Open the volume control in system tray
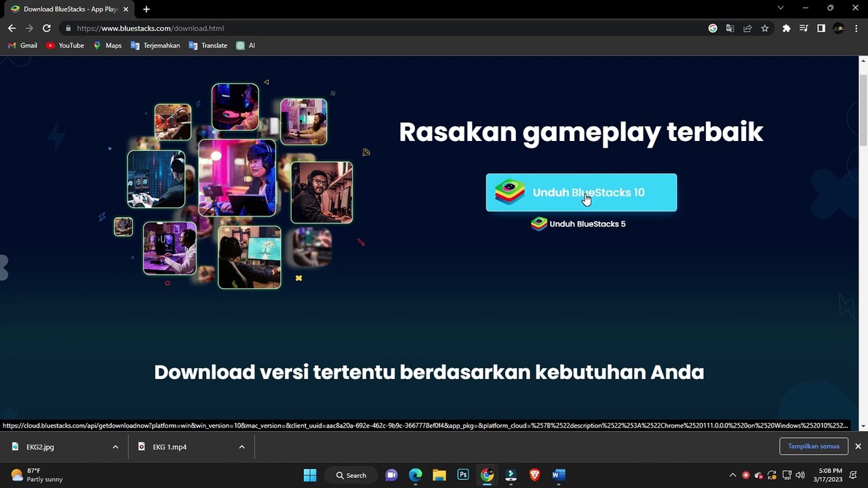 click(800, 475)
